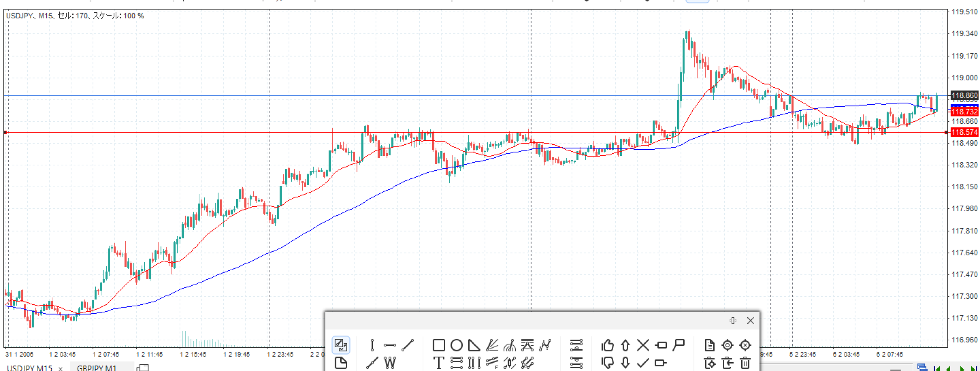
Task: Close the USDJPY M15 tab
Action: click(60, 368)
